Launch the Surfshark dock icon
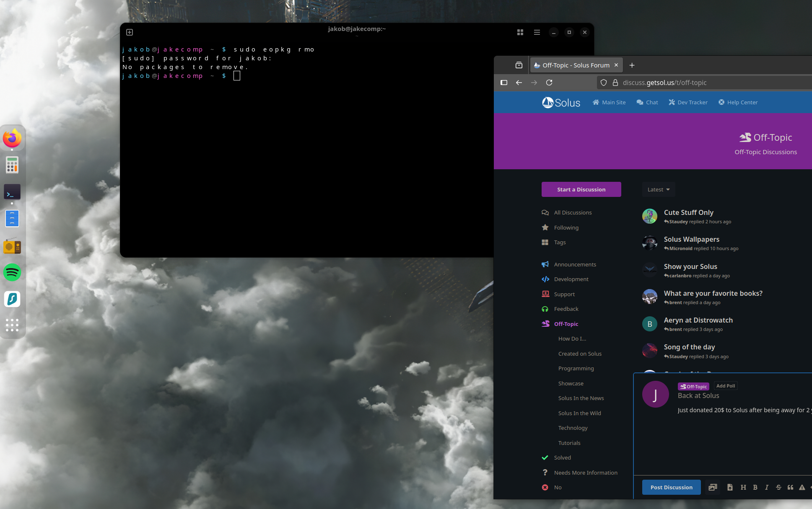The image size is (812, 509). tap(12, 299)
